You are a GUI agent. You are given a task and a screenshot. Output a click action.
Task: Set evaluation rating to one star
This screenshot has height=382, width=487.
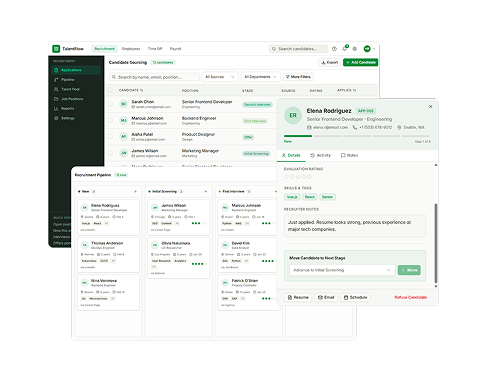[x=287, y=177]
